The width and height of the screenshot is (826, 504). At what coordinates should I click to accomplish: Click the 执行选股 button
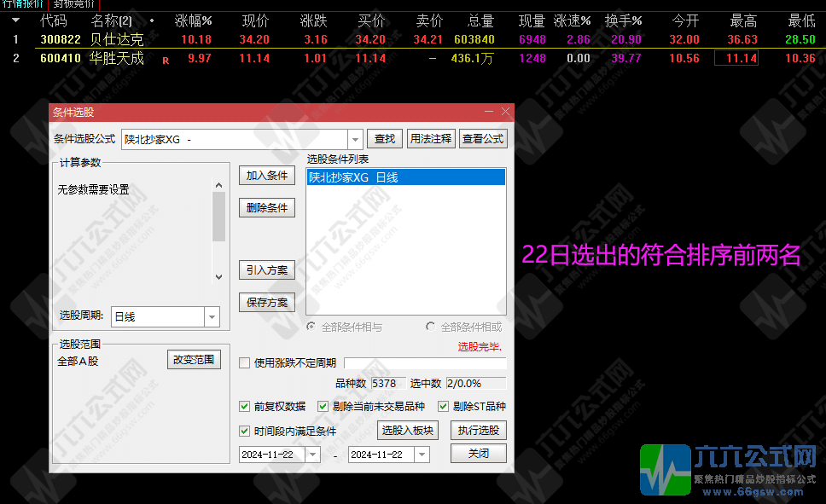click(478, 430)
